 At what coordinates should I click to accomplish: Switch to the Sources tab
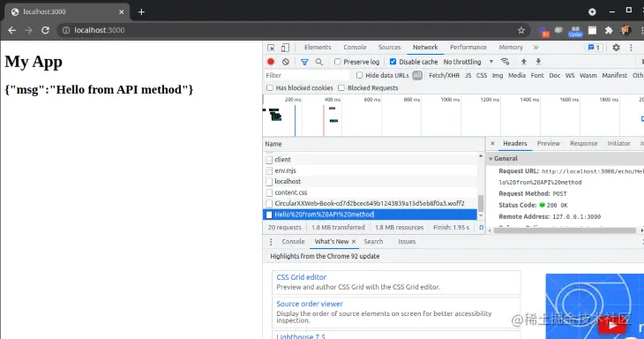pos(389,48)
